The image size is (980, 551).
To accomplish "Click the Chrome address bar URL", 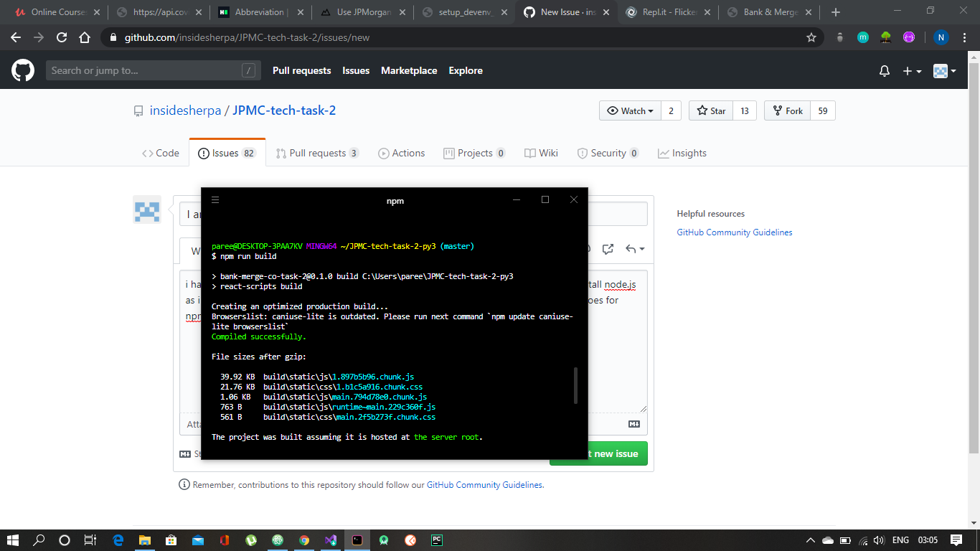I will [x=248, y=37].
